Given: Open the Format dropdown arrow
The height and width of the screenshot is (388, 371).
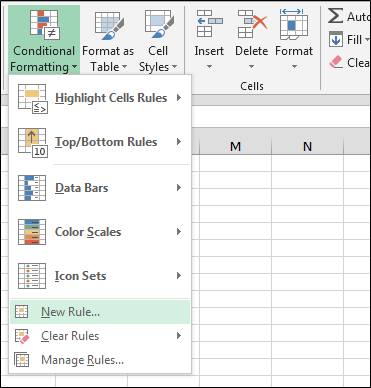Looking at the screenshot, I should click(x=294, y=67).
